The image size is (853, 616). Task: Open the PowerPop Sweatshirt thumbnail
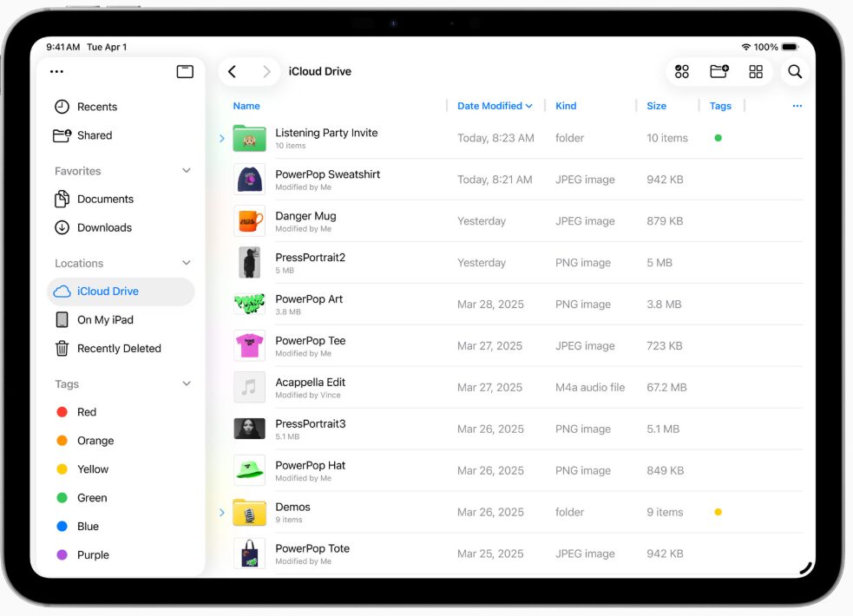coord(249,180)
